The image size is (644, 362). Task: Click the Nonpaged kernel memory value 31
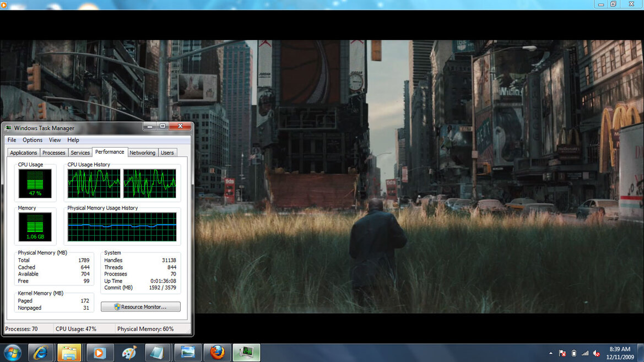click(x=86, y=308)
